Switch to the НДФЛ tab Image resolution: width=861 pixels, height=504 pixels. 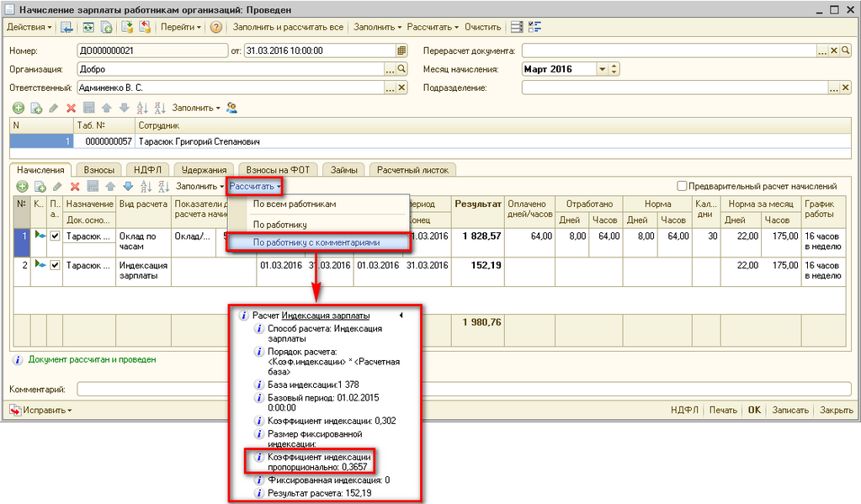point(148,170)
